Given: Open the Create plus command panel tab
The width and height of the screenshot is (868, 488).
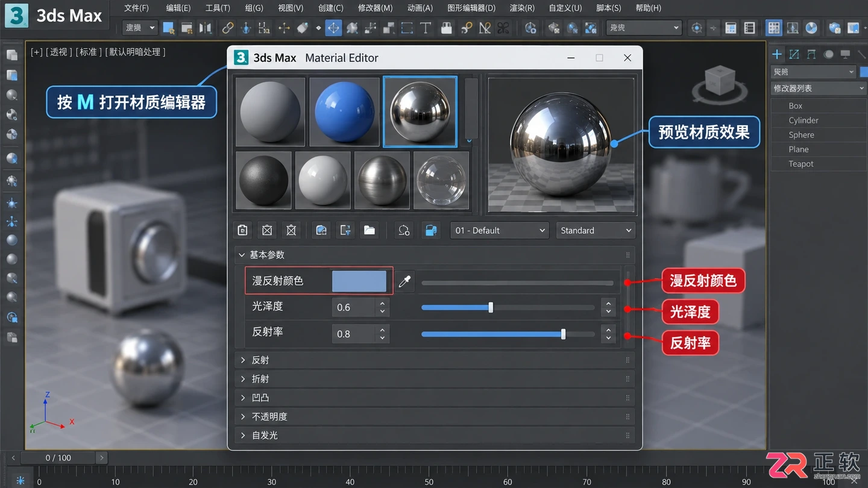Looking at the screenshot, I should (777, 54).
